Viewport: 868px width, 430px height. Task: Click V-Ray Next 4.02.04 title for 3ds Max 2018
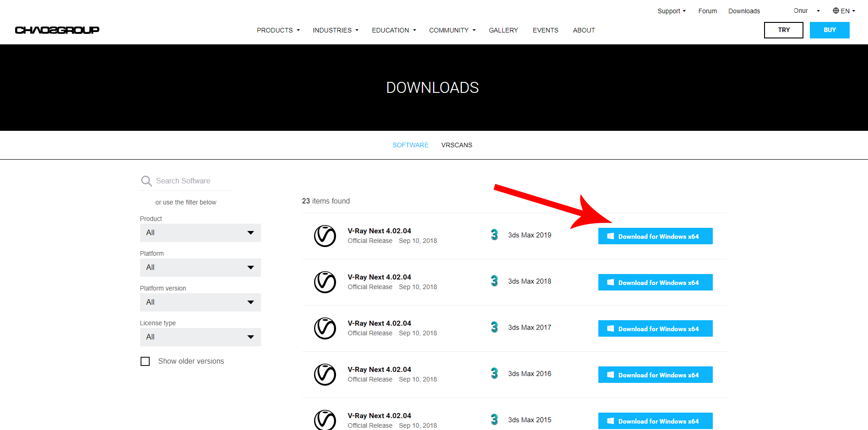click(x=380, y=277)
